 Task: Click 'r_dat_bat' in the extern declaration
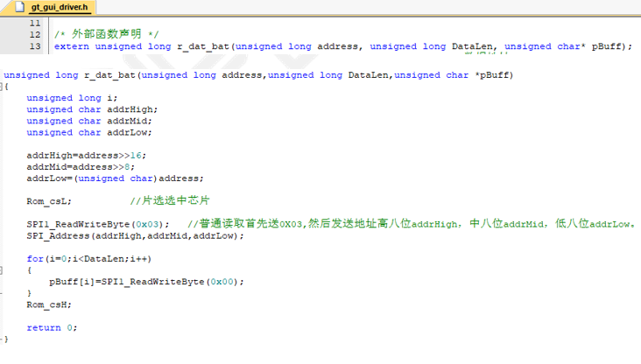click(x=203, y=46)
